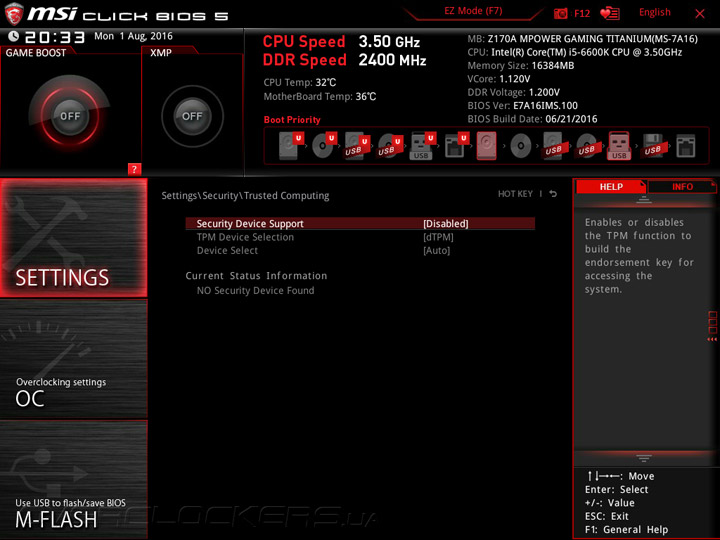Click the DDR Speed 2400 MHz reading

[x=344, y=60]
